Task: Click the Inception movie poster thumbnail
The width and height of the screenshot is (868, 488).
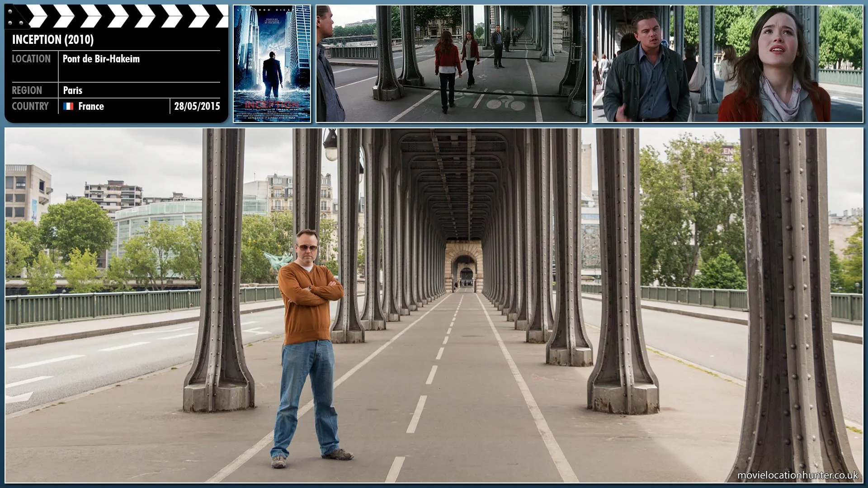Action: point(272,64)
